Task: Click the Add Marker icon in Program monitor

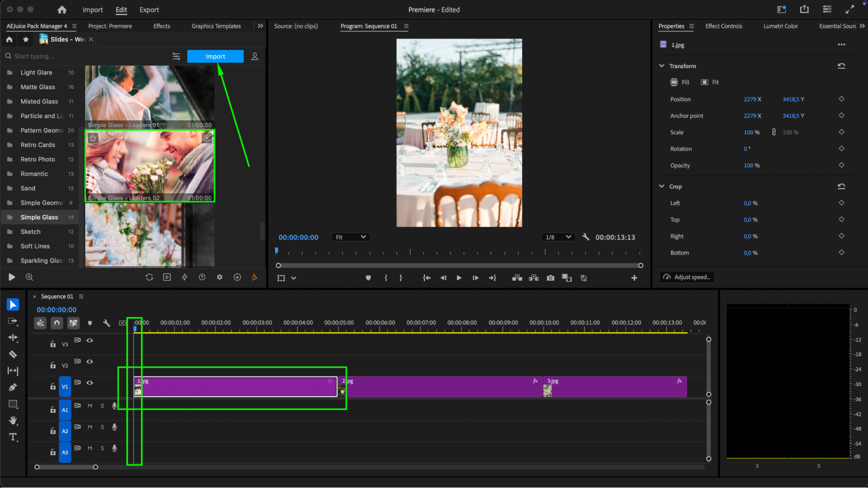Action: click(x=368, y=278)
